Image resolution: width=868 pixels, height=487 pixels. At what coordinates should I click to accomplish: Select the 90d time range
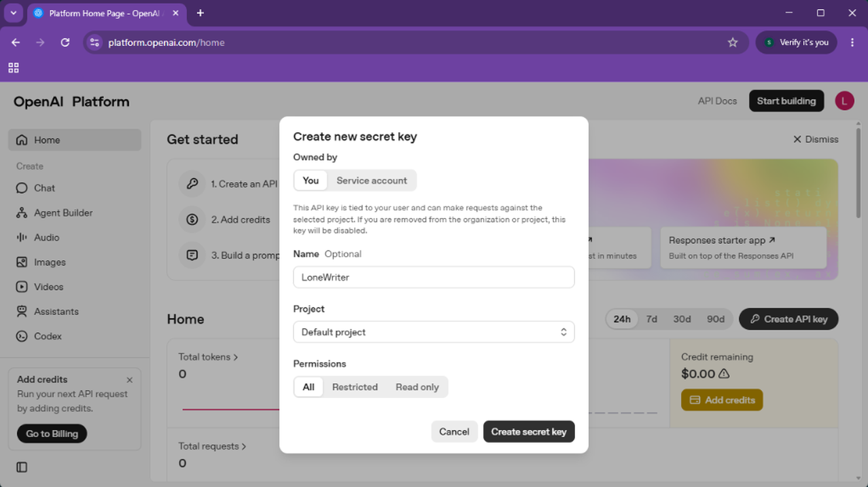click(716, 319)
